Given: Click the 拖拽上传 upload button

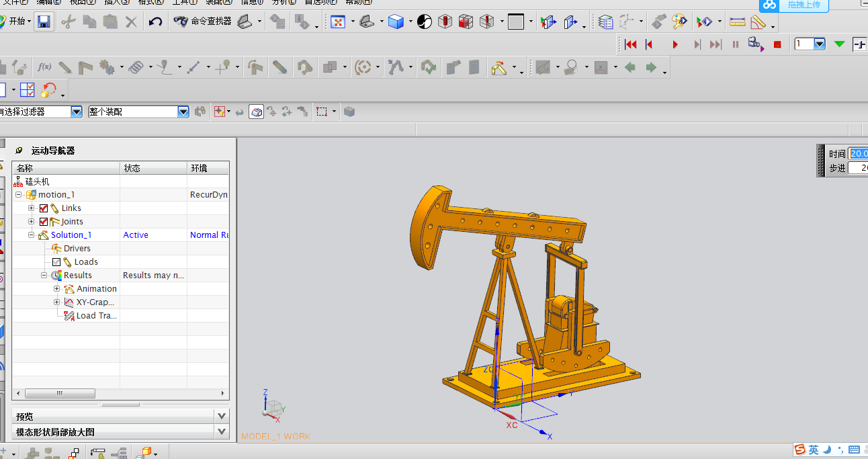Looking at the screenshot, I should [x=803, y=5].
